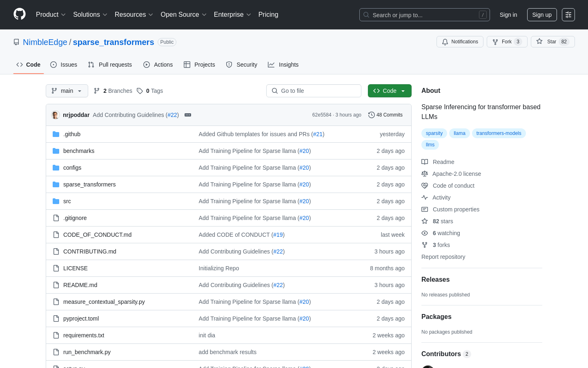Screen dimensions: 588x368
Task: Switch to the Projects tab
Action: [x=199, y=65]
